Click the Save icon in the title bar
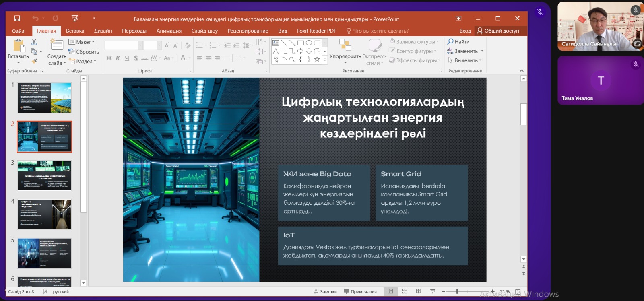 click(17, 18)
